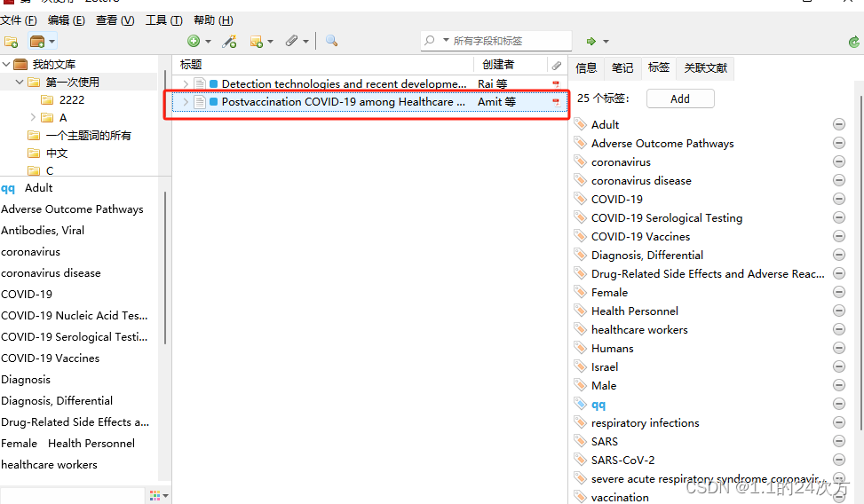Filter by the blue qq tag in tag selector
This screenshot has width=864, height=504.
click(8, 188)
